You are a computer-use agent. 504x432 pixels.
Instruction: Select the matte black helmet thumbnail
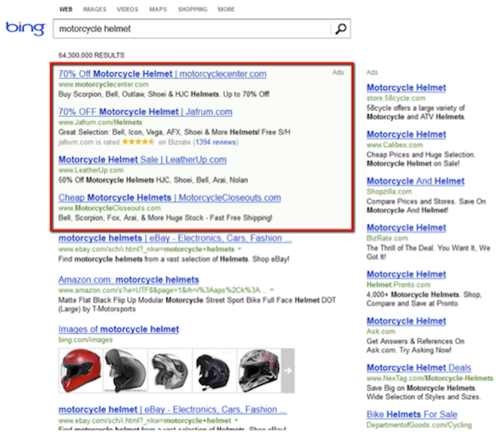click(214, 371)
